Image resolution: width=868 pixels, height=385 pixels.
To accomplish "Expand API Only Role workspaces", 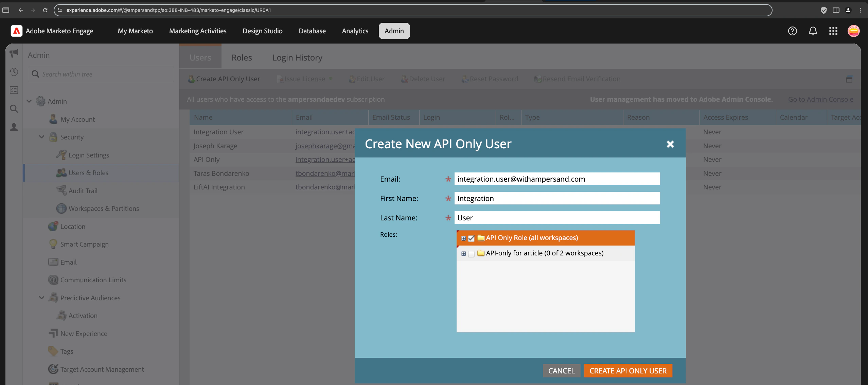I will click(463, 238).
